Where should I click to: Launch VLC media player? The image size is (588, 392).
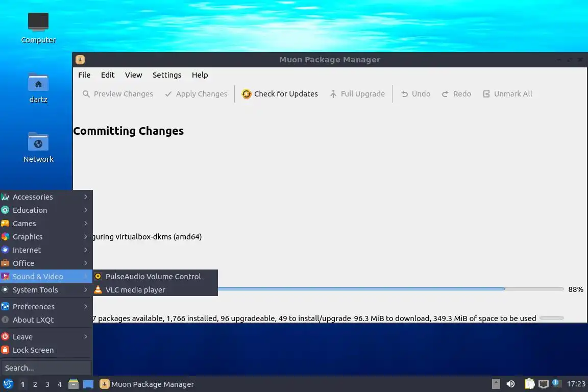[155, 289]
